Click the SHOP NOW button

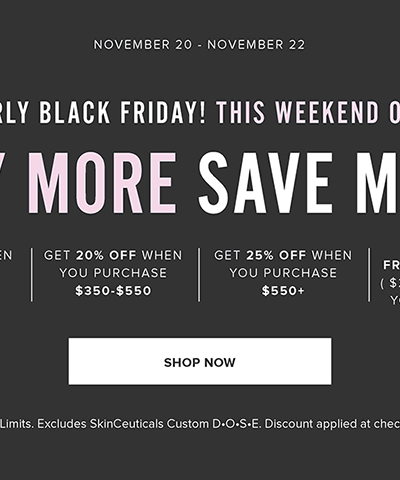pos(200,361)
